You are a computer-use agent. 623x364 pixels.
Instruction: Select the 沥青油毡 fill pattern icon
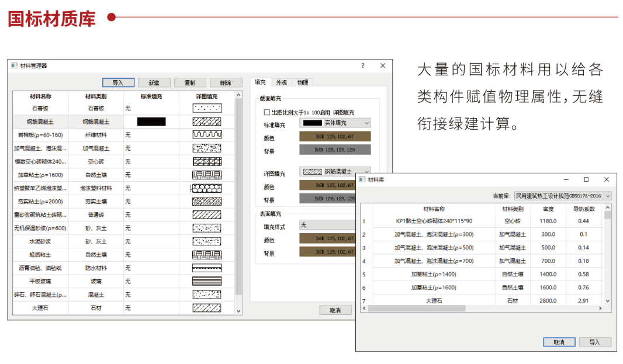click(x=207, y=268)
